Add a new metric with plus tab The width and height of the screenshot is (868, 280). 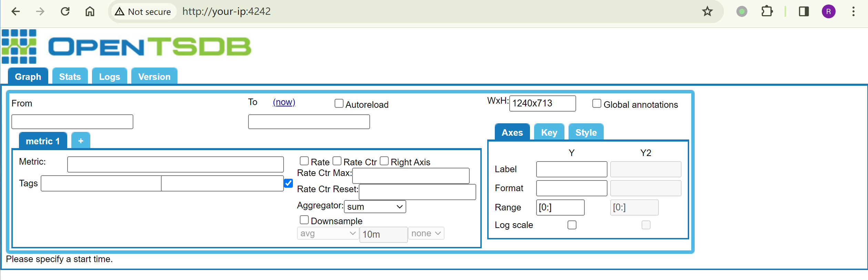pos(81,141)
